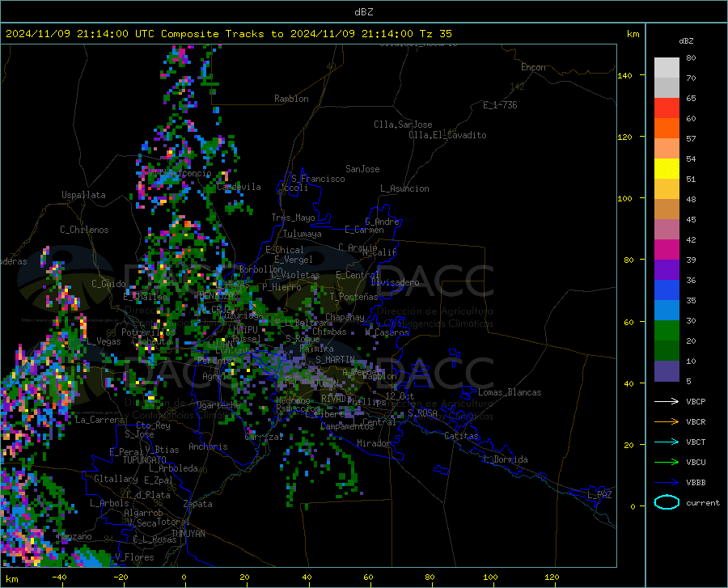Click the L_Arboleda map label

(x=173, y=468)
